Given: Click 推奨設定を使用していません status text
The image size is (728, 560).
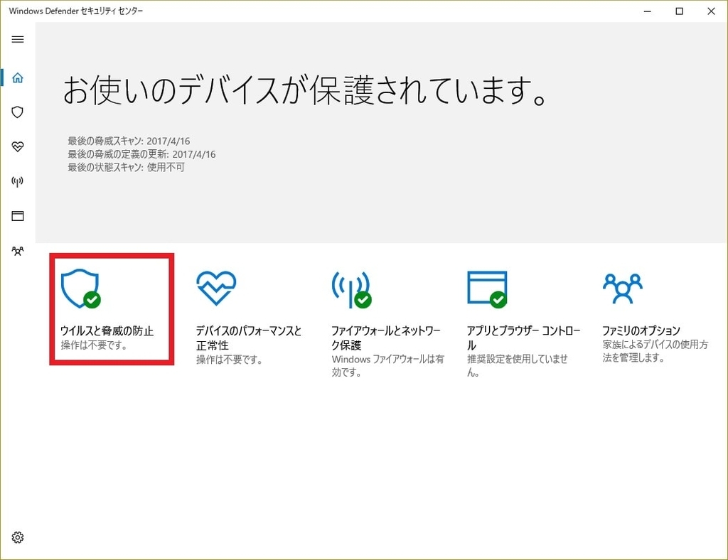Looking at the screenshot, I should [x=518, y=365].
